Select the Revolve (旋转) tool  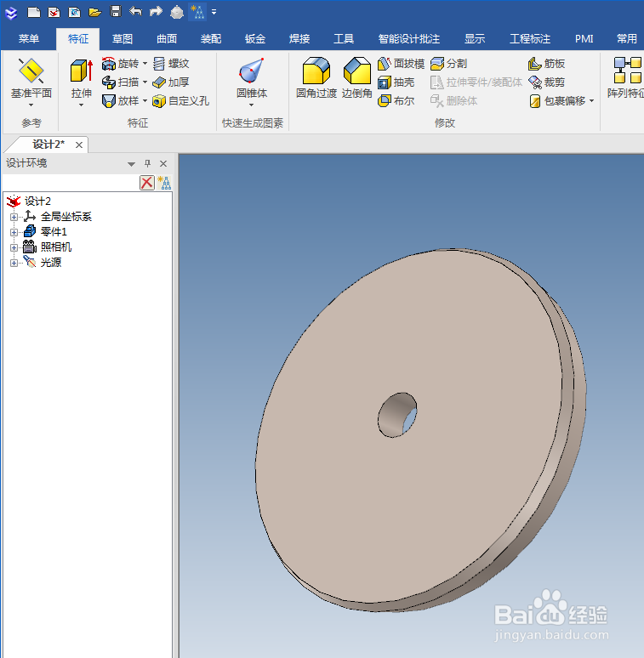[x=120, y=64]
